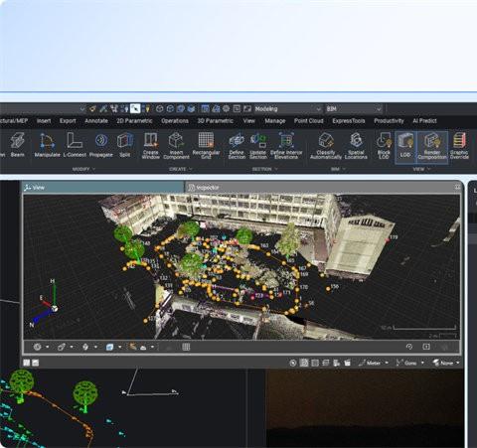Click point marker labeled 119
477x448 pixels.
click(x=387, y=240)
